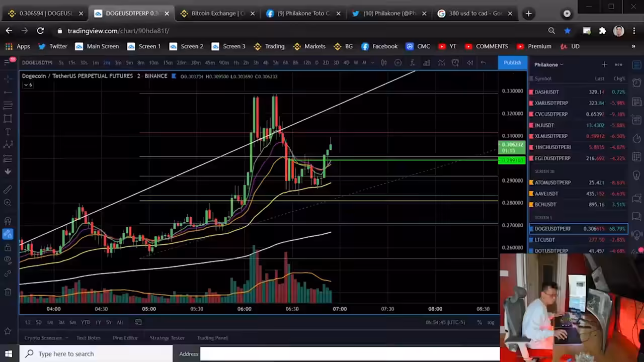Click the Windows Start button
The image size is (644, 362).
pyautogui.click(x=9, y=354)
